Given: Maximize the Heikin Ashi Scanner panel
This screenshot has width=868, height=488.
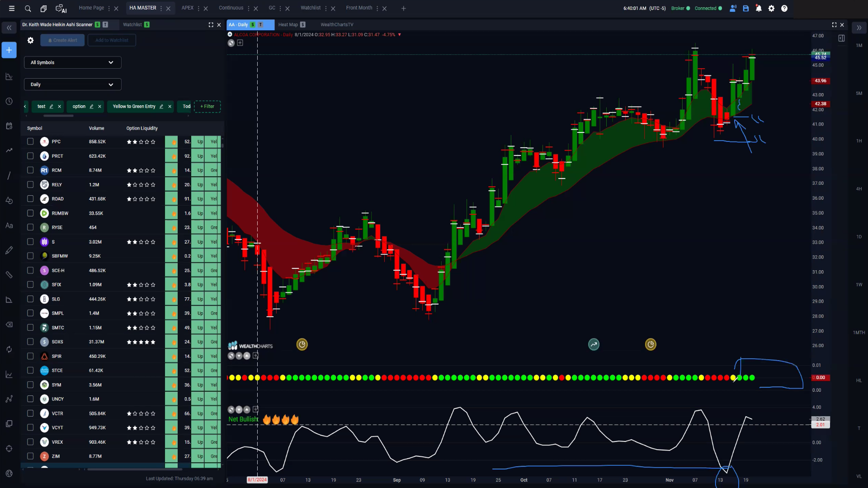Looking at the screenshot, I should pyautogui.click(x=211, y=25).
